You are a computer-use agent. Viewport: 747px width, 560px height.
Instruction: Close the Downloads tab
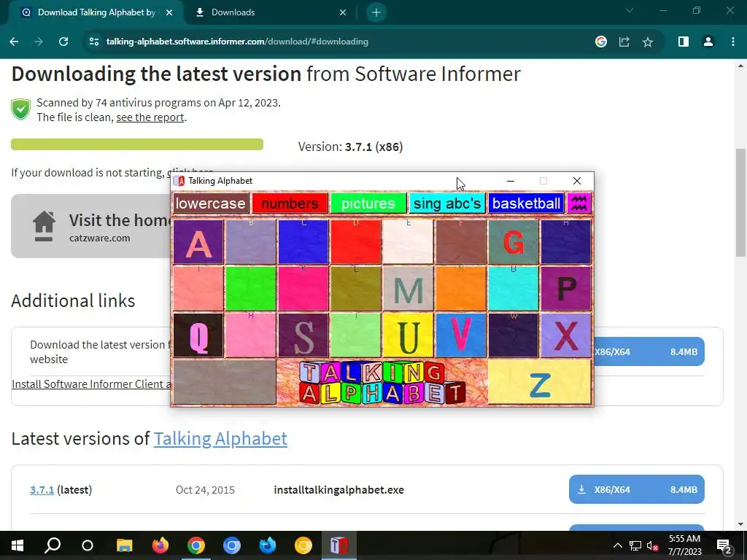pos(343,13)
